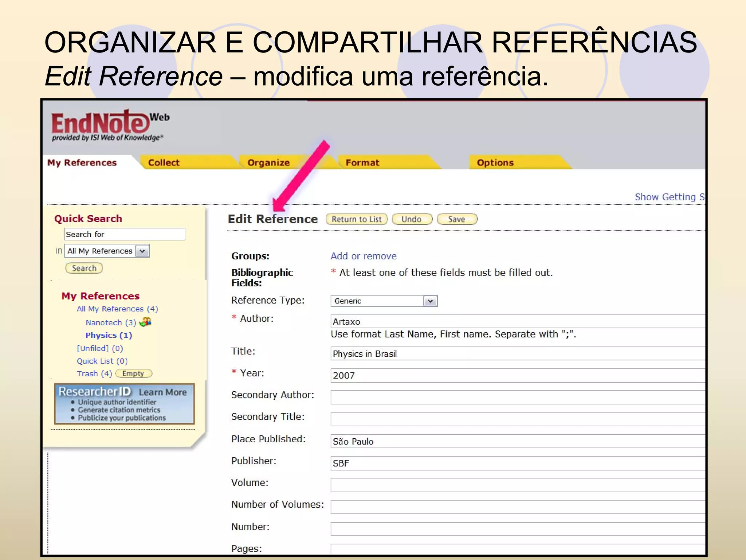Image resolution: width=746 pixels, height=560 pixels.
Task: Click Add or remove groups link
Action: click(364, 256)
